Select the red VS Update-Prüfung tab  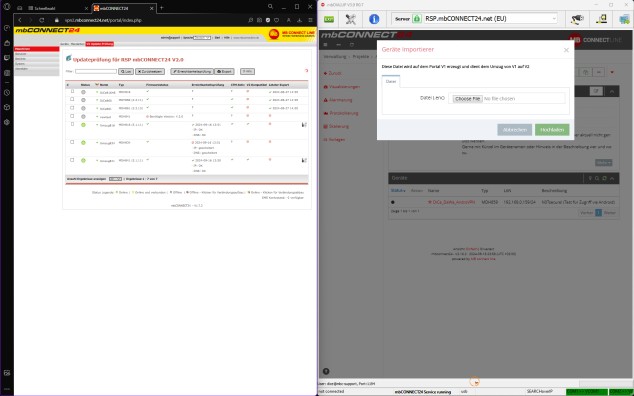tap(99, 44)
